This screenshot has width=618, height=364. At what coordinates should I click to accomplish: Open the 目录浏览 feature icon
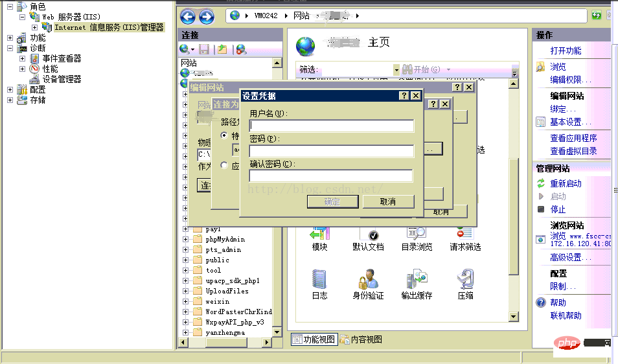tap(416, 233)
